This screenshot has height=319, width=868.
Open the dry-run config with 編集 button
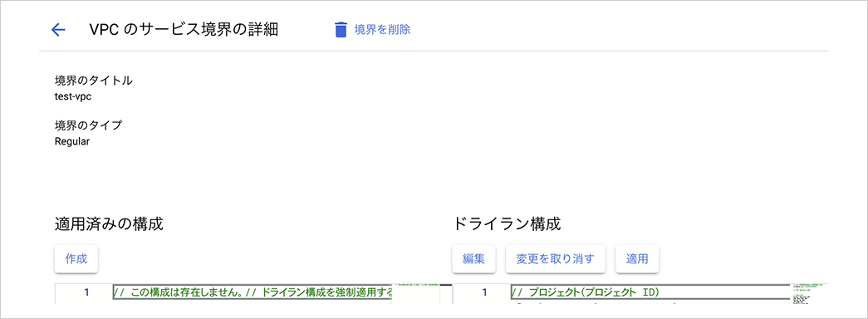(x=473, y=258)
